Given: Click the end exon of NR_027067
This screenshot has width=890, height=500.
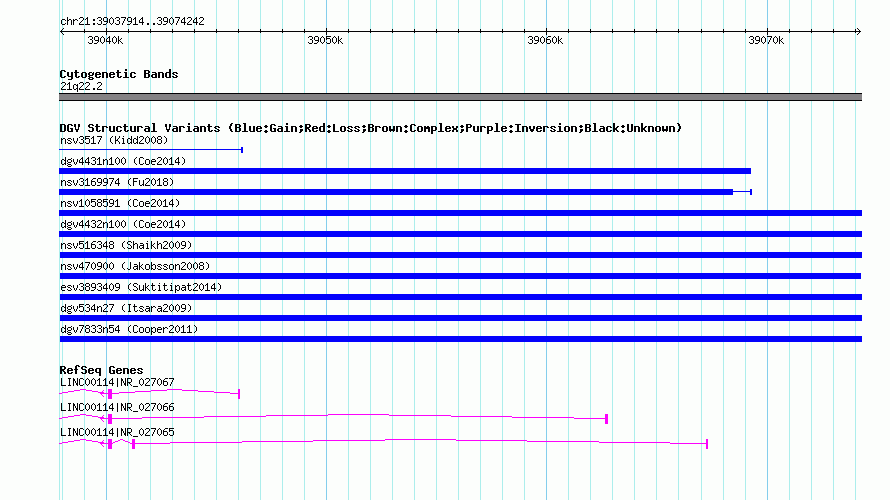Looking at the screenshot, I should 239,394.
